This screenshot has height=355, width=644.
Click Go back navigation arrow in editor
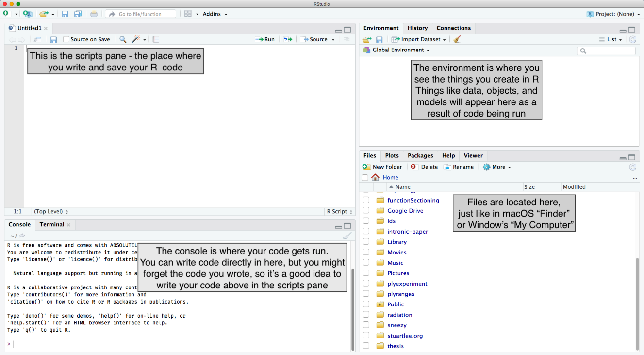click(12, 39)
